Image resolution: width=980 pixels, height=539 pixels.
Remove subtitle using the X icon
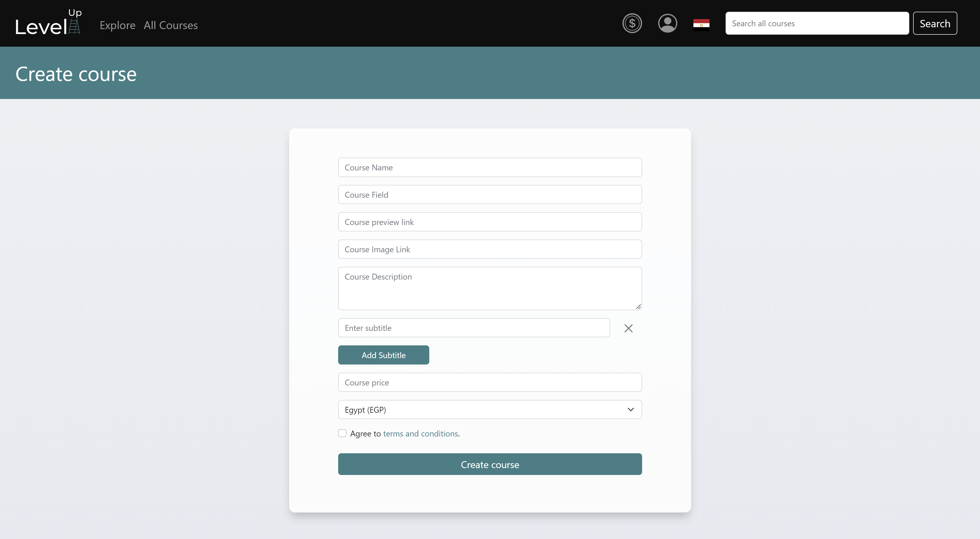click(628, 328)
